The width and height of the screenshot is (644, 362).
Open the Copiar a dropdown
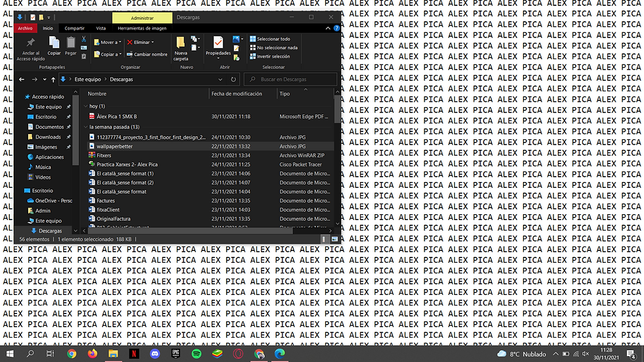(108, 54)
